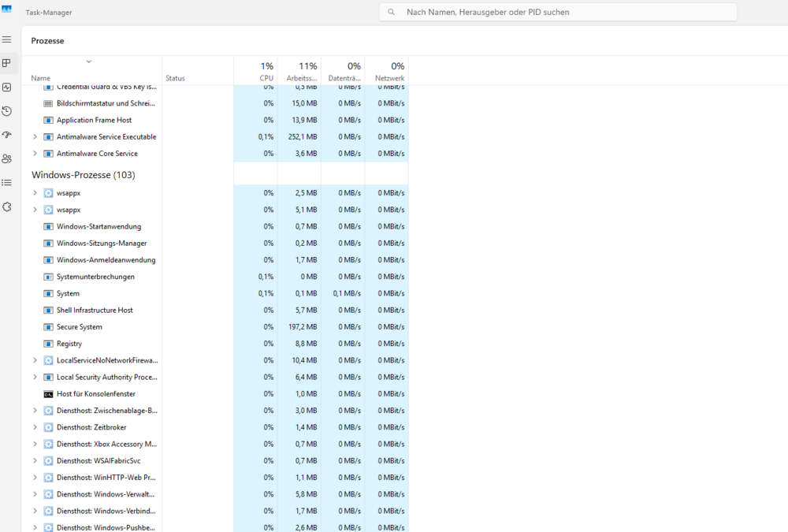Open the Details list icon in sidebar
The image size is (788, 532).
click(x=7, y=183)
